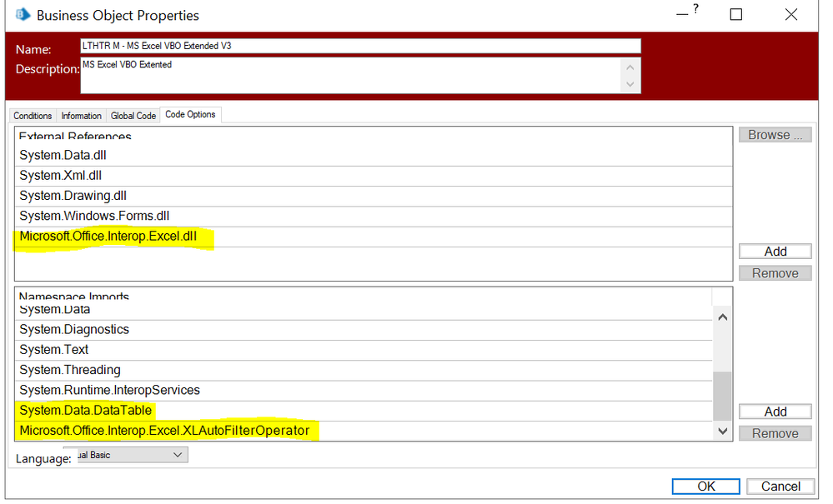Image resolution: width=833 pixels, height=504 pixels.
Task: Click the Description text area
Action: point(350,75)
